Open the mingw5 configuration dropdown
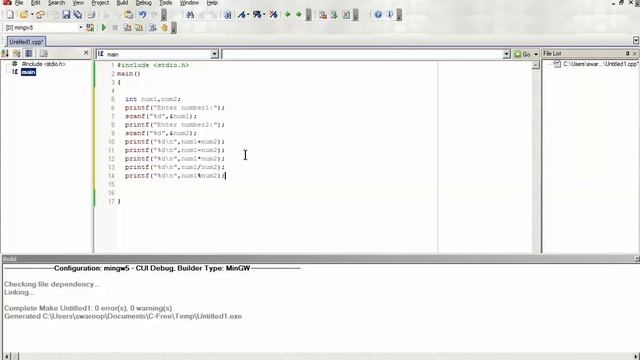This screenshot has height=360, width=640. [80, 27]
